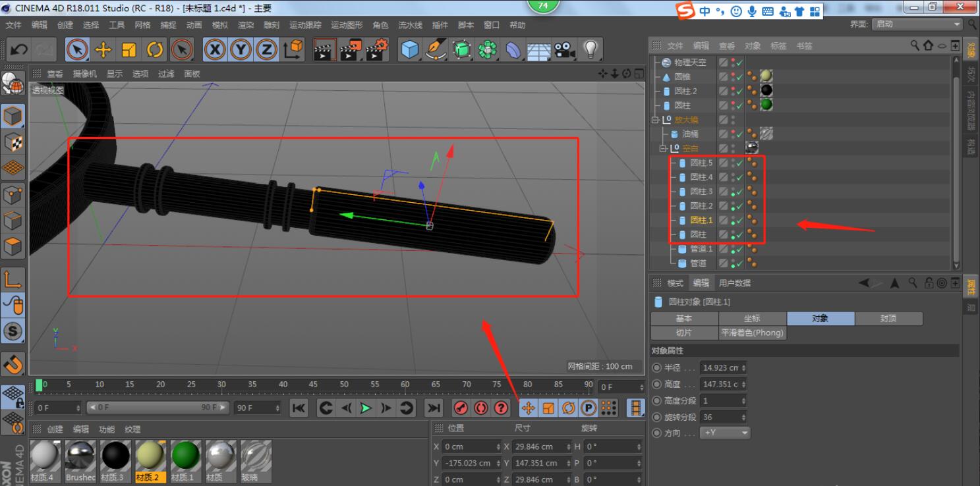
Task: Add a Floor environment object
Action: tap(539, 51)
